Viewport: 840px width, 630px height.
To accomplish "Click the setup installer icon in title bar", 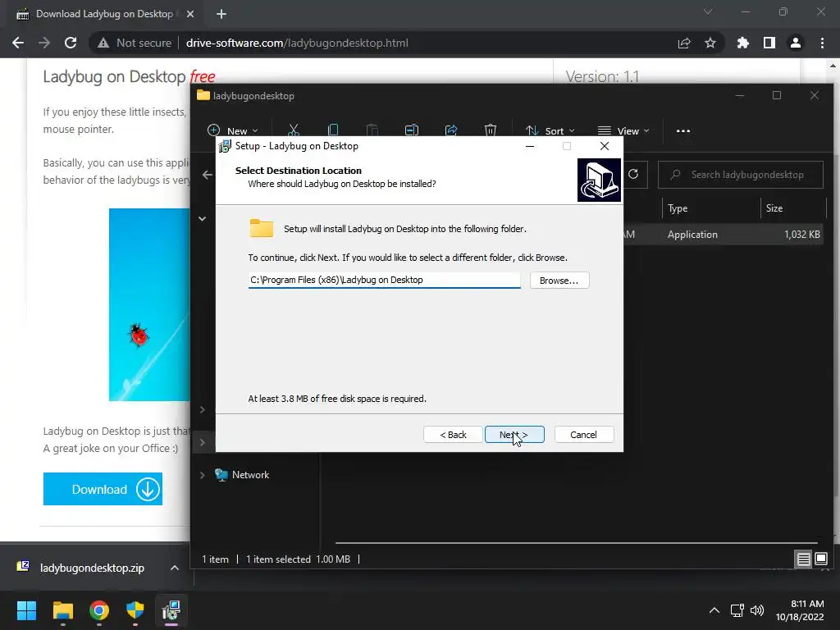I will coord(225,146).
